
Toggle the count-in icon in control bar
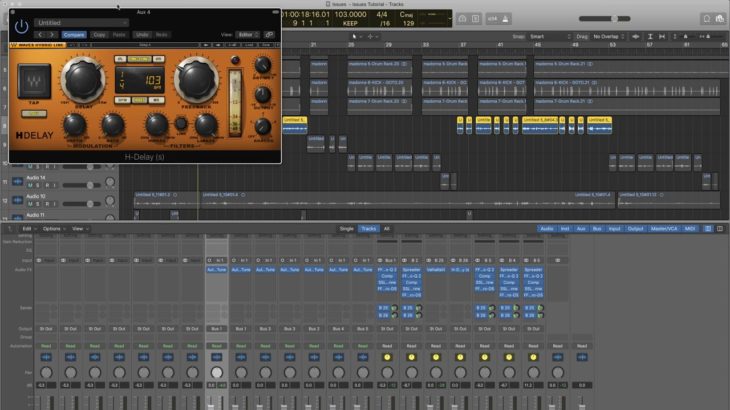point(493,19)
